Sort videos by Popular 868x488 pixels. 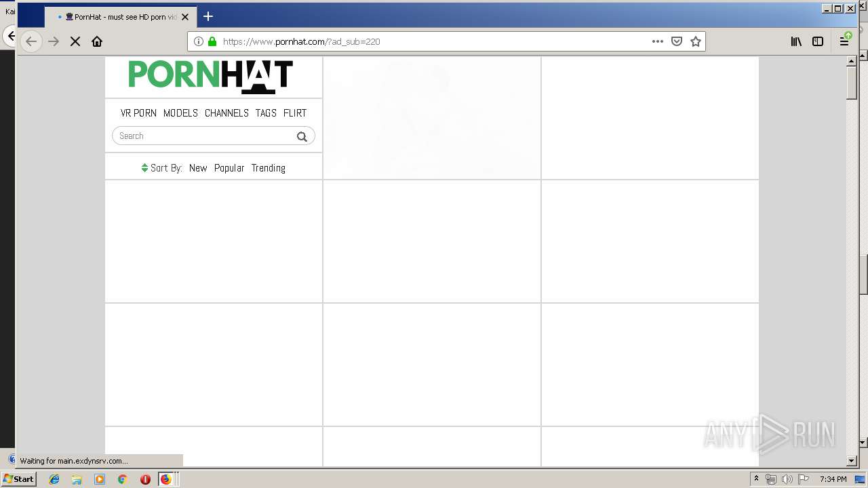(x=229, y=168)
